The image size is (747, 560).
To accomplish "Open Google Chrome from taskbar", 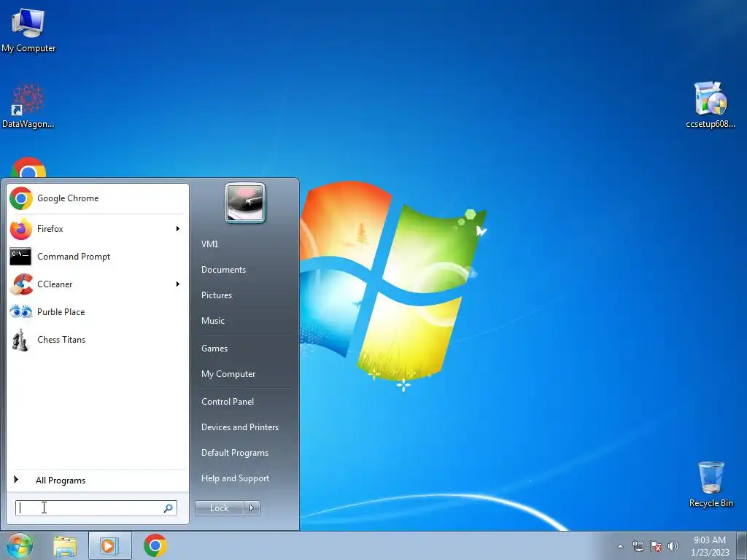I will tap(155, 545).
